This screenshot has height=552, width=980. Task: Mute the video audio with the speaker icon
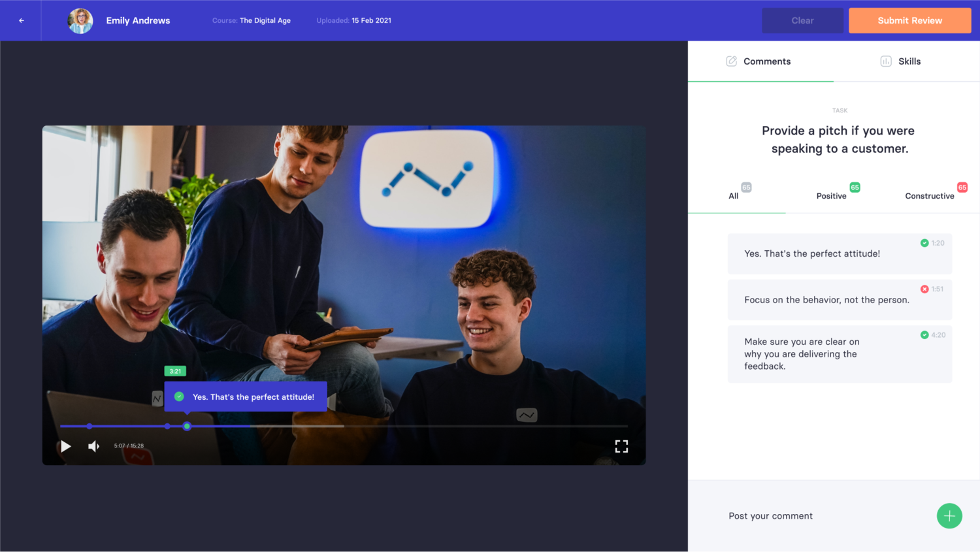coord(93,446)
